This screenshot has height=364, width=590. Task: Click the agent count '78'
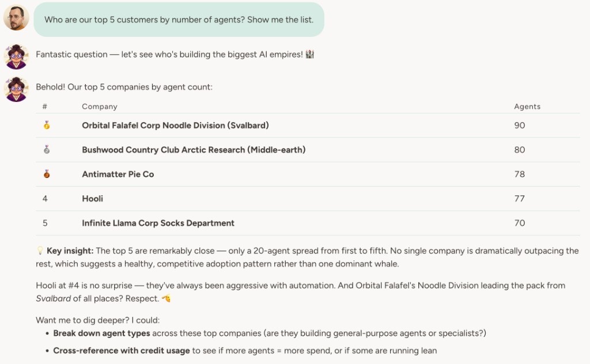[520, 174]
